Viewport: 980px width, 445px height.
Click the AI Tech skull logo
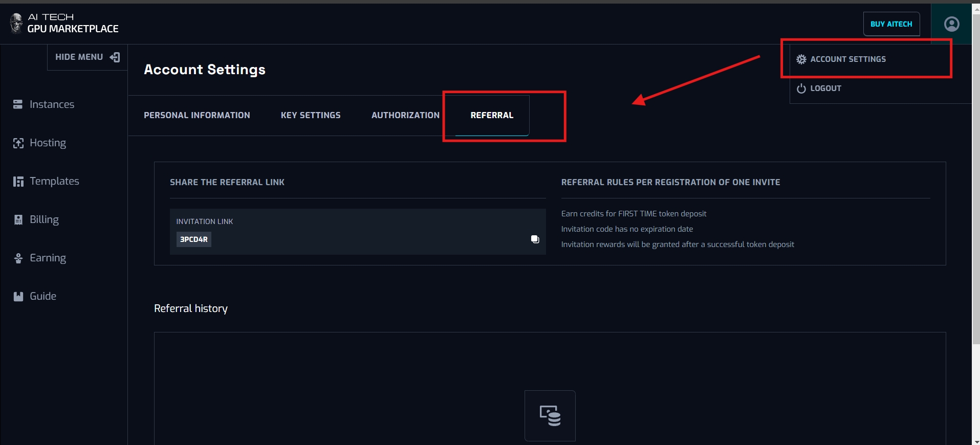click(x=16, y=23)
